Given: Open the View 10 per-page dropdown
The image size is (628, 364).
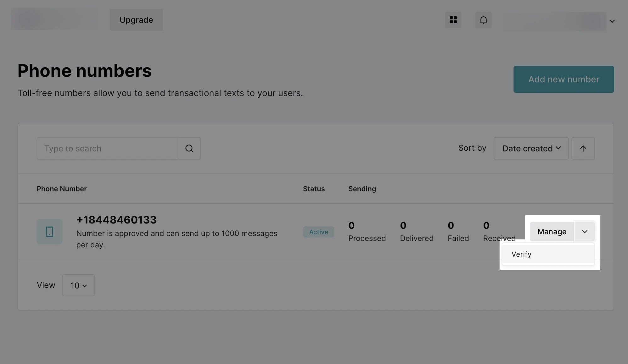Looking at the screenshot, I should [x=78, y=285].
